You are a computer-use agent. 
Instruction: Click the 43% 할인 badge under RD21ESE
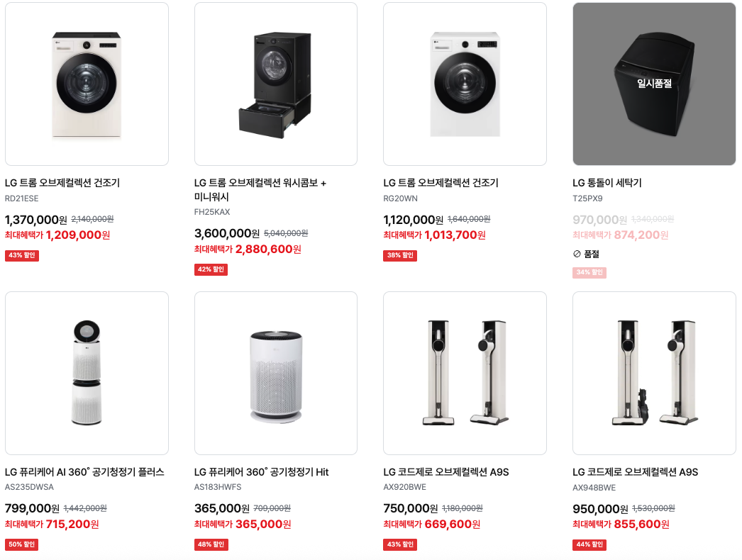(22, 255)
